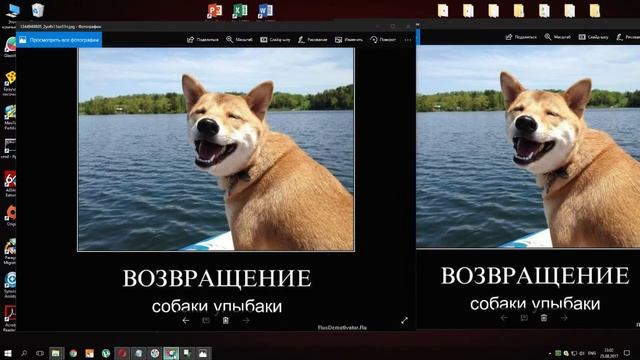Open the Windows Start menu

8,353
